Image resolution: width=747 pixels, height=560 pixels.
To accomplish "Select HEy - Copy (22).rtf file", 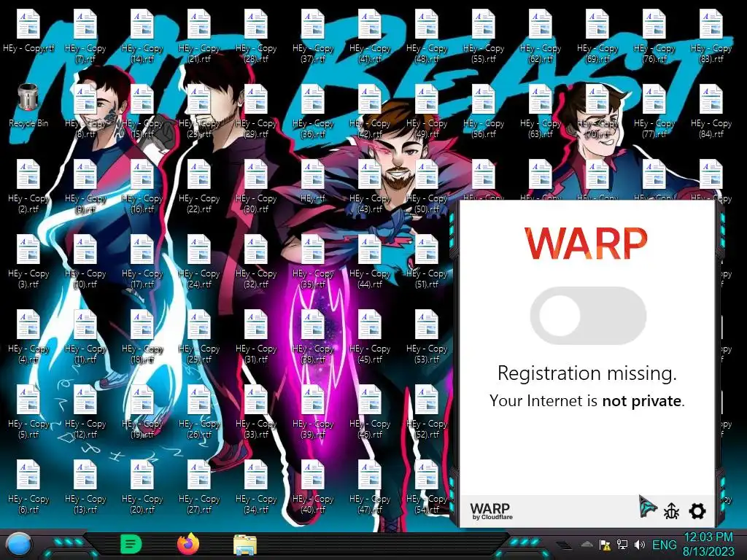I will 199,186.
